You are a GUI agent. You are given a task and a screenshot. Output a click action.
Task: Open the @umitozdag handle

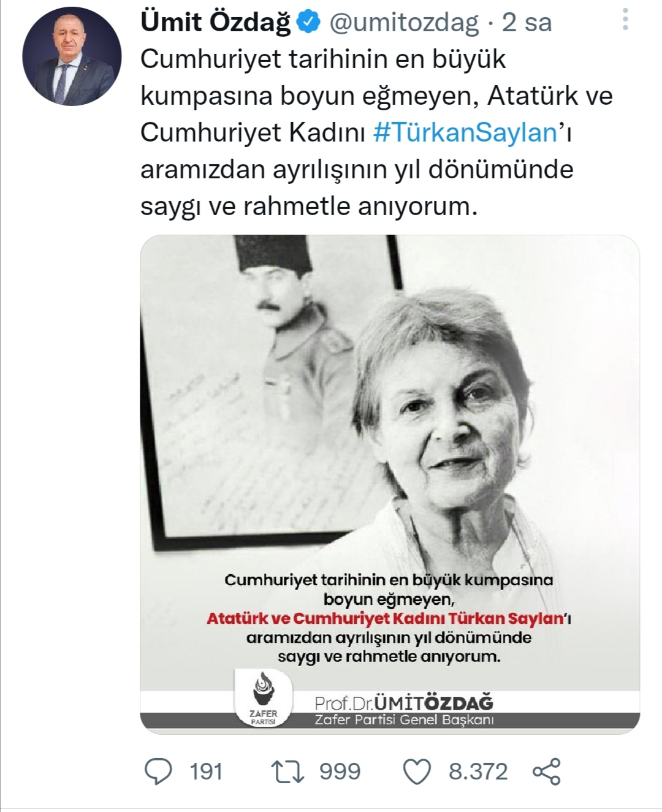404,23
